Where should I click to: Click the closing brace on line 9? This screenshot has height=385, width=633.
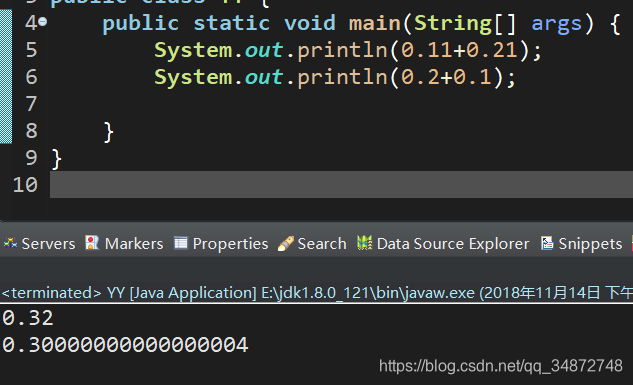pos(57,159)
